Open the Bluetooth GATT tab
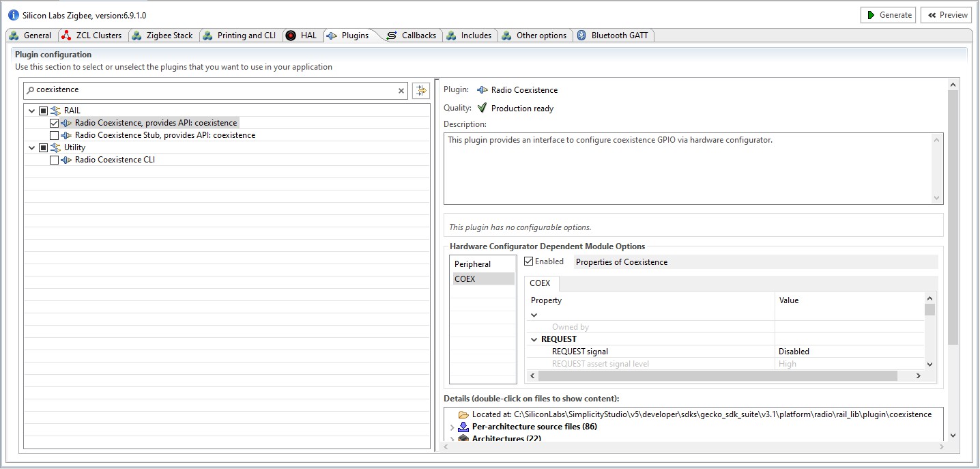This screenshot has height=469, width=980. tap(614, 35)
